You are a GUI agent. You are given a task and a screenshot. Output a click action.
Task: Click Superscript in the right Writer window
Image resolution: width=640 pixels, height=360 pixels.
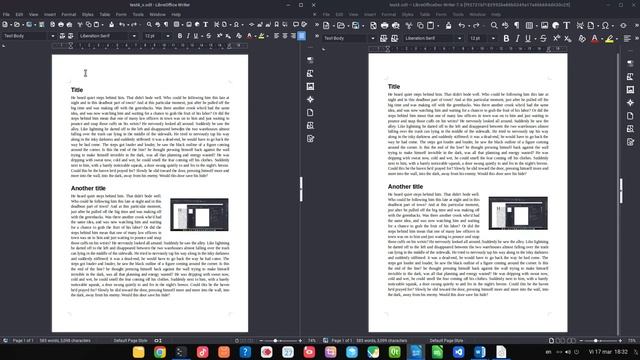point(556,38)
